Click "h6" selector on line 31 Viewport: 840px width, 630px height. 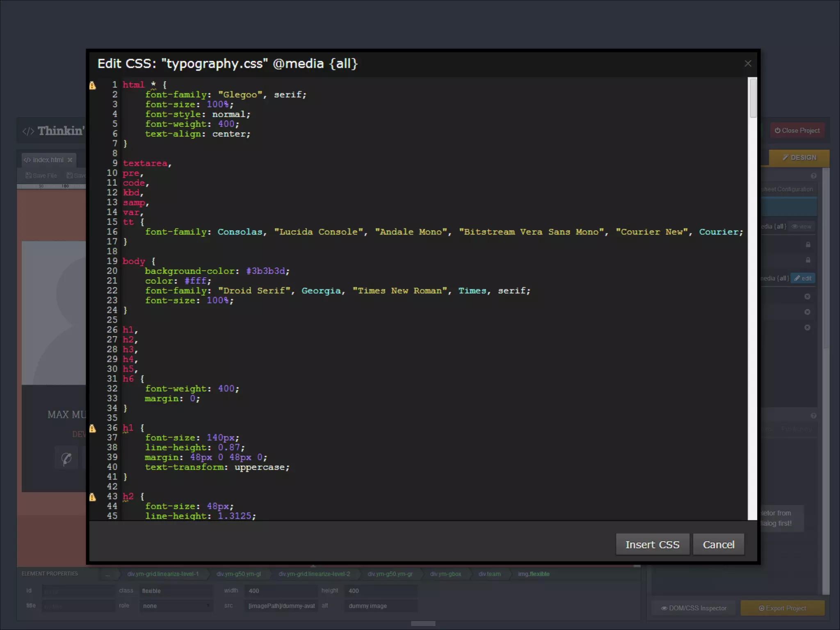pyautogui.click(x=128, y=379)
